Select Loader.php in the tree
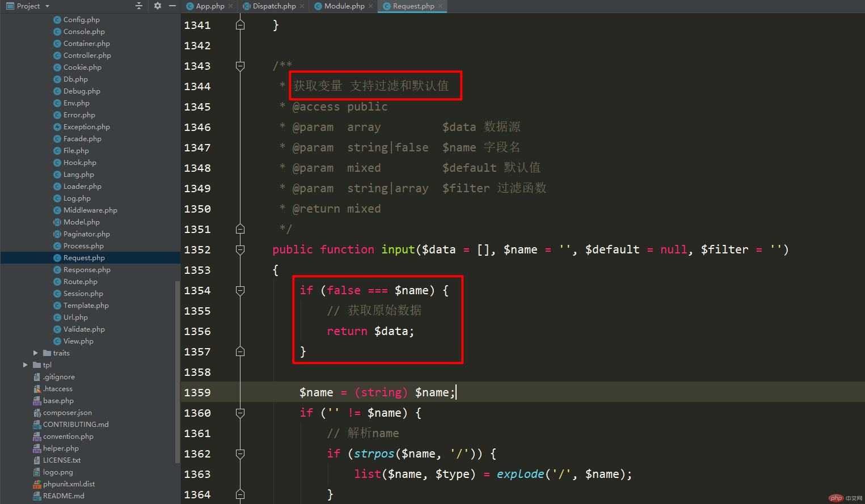This screenshot has height=504, width=865. click(x=82, y=187)
